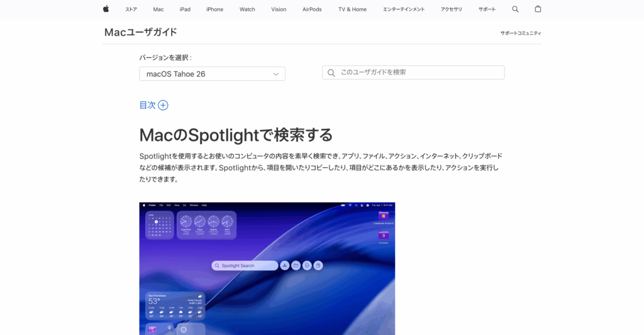The image size is (644, 335).
Task: Open TV & Home navigation item
Action: pyautogui.click(x=352, y=9)
